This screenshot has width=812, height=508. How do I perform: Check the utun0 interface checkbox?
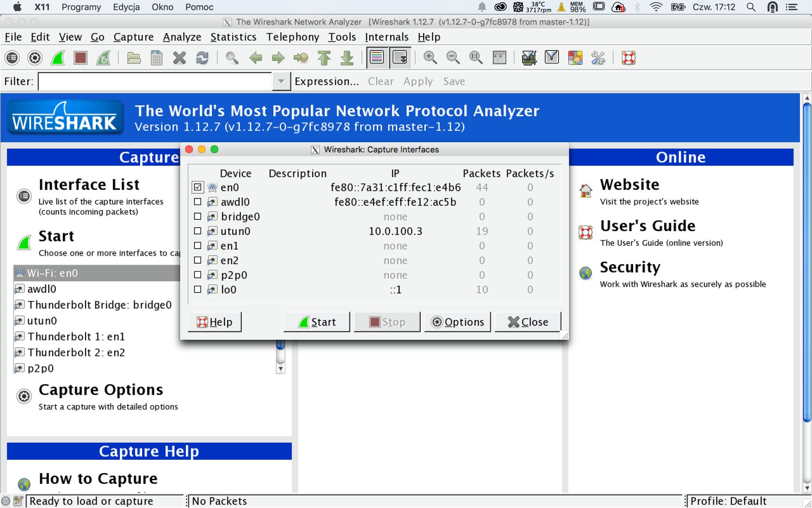click(x=198, y=231)
